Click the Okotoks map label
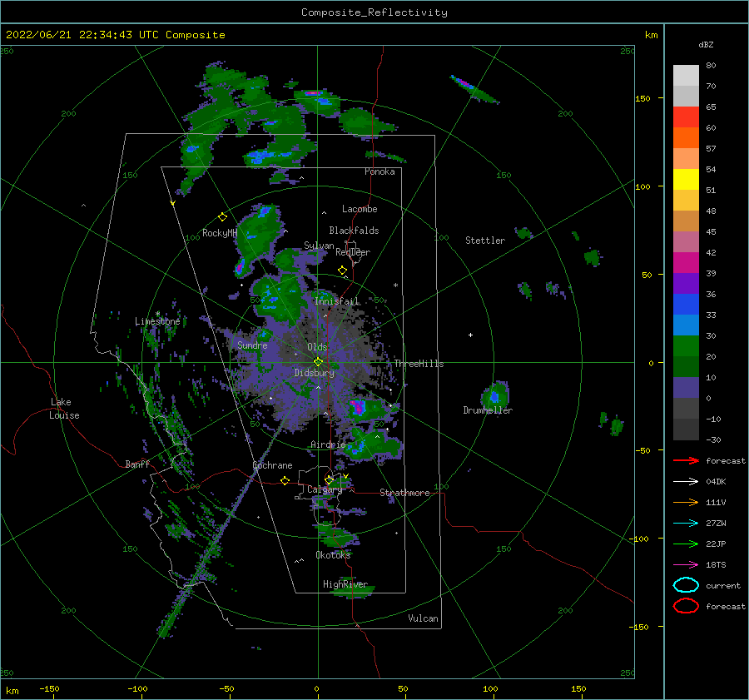This screenshot has width=749, height=700. (x=333, y=555)
